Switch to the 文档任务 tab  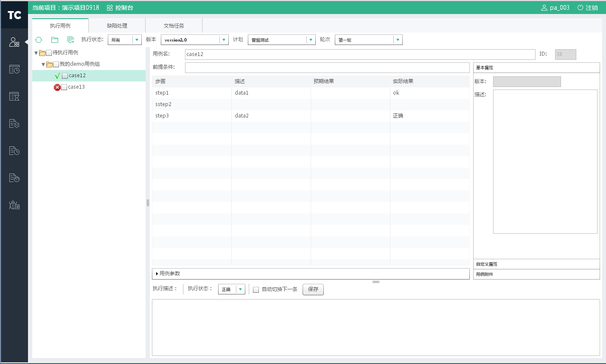174,26
